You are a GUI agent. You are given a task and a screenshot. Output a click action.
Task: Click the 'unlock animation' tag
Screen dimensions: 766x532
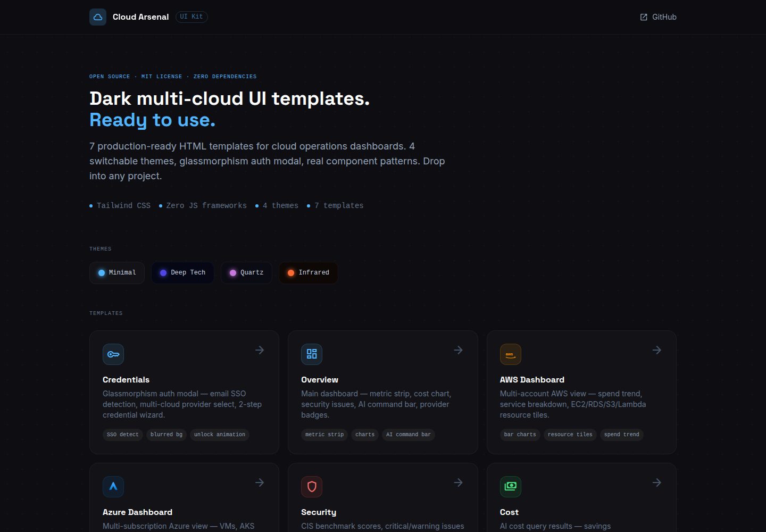coord(220,435)
